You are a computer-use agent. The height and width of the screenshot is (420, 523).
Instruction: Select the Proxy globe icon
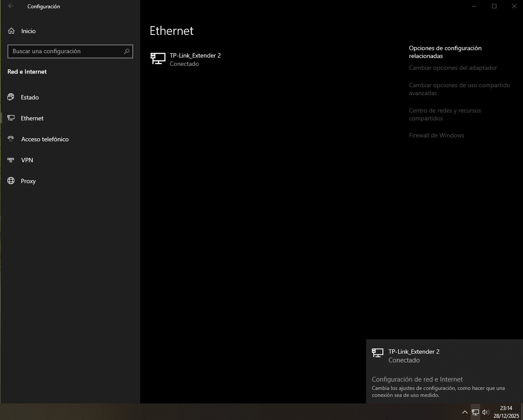pos(11,181)
